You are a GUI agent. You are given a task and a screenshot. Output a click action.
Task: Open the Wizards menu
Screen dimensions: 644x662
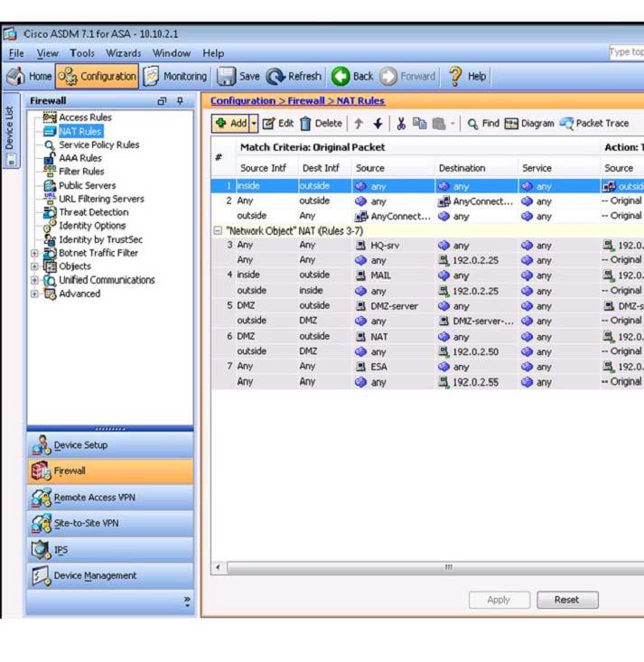point(123,53)
